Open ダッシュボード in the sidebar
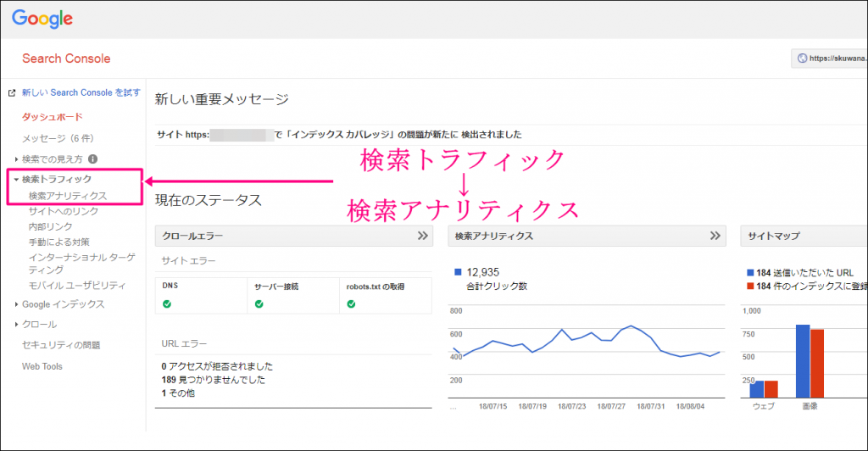868x451 pixels. tap(52, 117)
